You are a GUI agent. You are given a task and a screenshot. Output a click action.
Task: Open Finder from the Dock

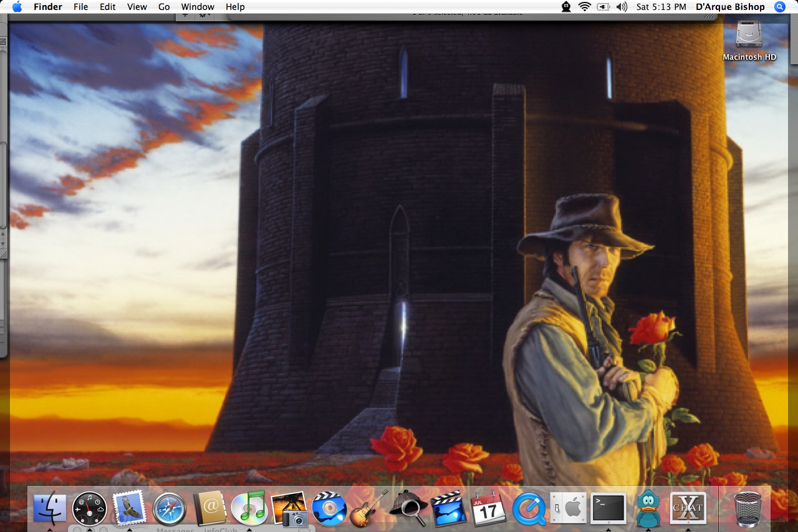[49, 508]
